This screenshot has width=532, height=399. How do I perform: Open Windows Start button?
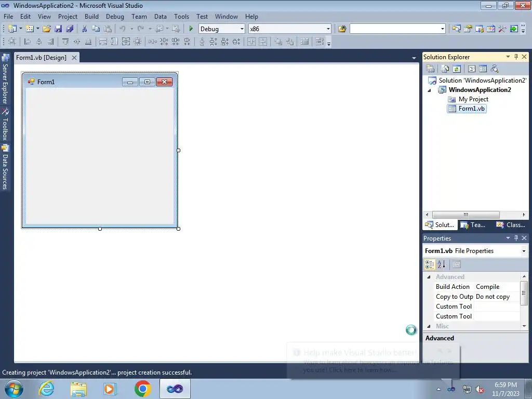tap(14, 389)
